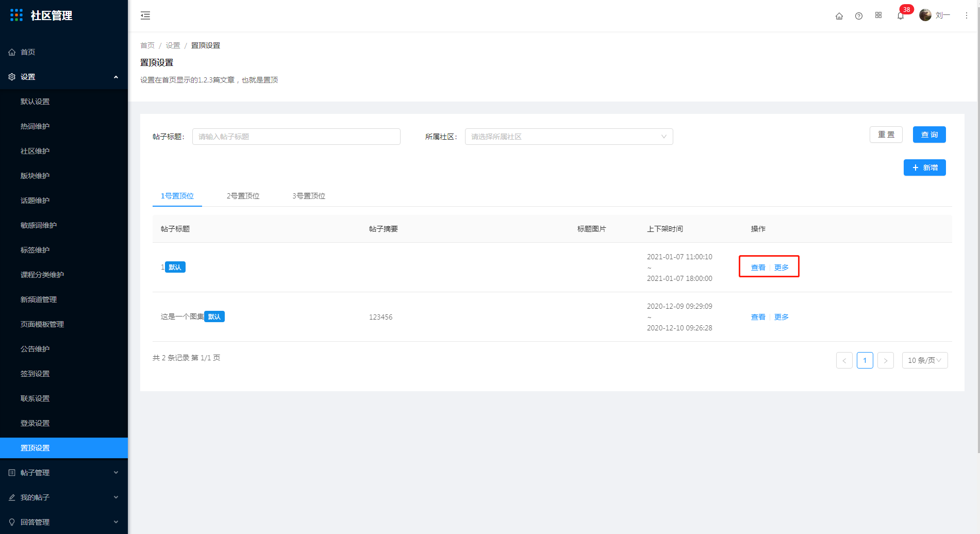Open 联系设置 in the sidebar
Viewport: 980px width, 534px height.
coord(35,398)
